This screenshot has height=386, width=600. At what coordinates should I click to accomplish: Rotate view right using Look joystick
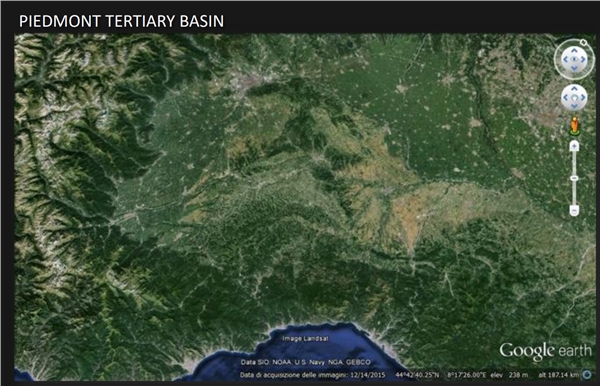click(x=583, y=59)
